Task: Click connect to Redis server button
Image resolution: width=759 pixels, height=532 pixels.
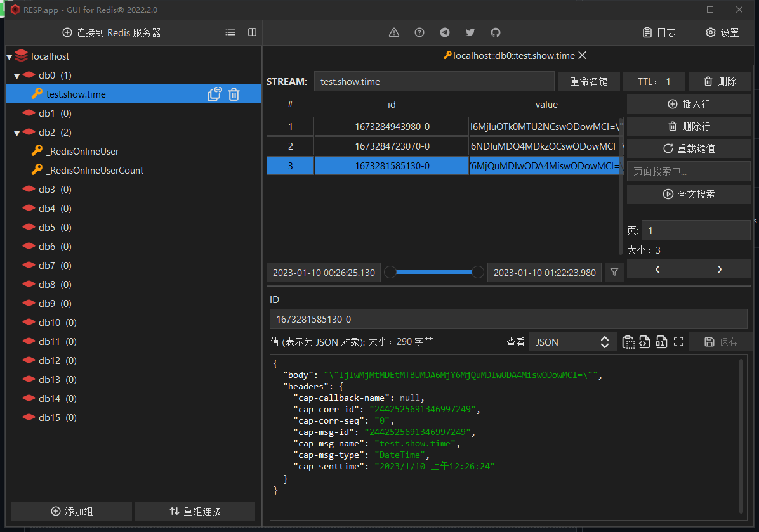Action: pyautogui.click(x=112, y=32)
